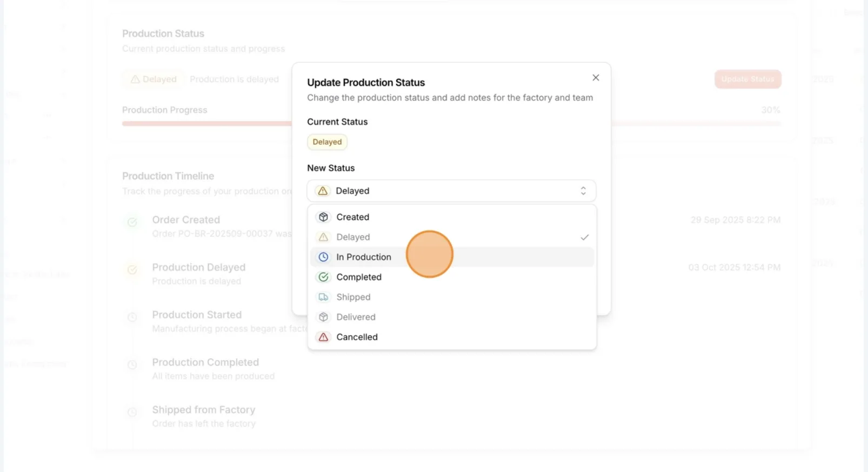Image resolution: width=868 pixels, height=472 pixels.
Task: Click 'Production Completed' timeline title
Action: pyautogui.click(x=205, y=362)
